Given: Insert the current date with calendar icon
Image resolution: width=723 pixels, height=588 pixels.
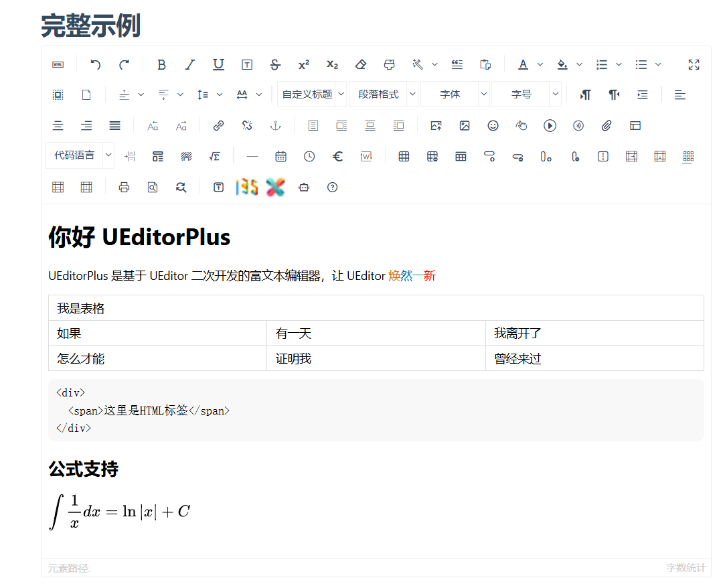Looking at the screenshot, I should click(x=280, y=157).
